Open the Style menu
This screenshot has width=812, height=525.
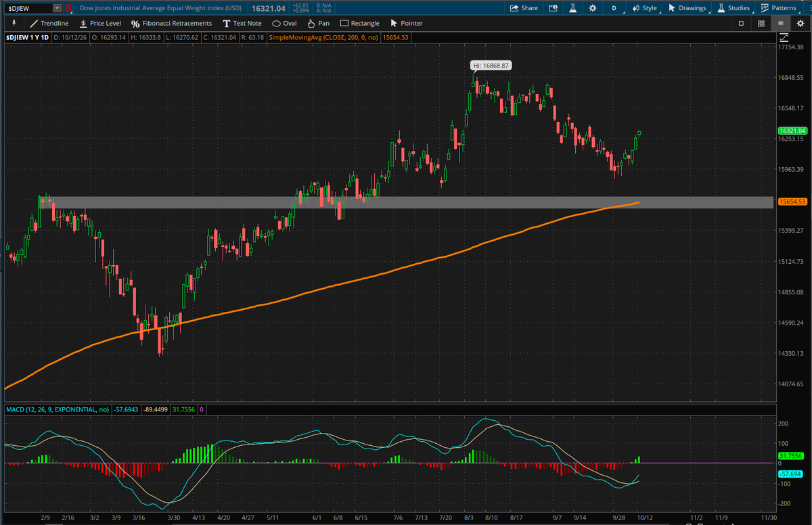[644, 8]
